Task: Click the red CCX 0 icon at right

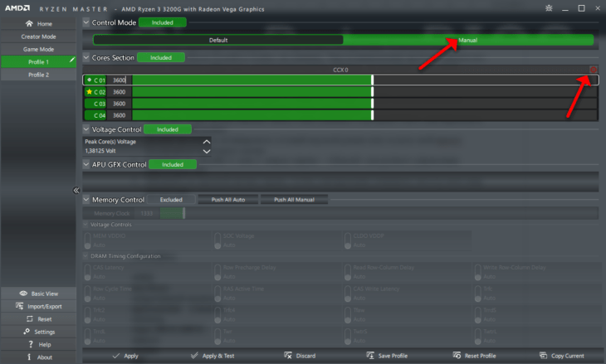Action: (594, 70)
